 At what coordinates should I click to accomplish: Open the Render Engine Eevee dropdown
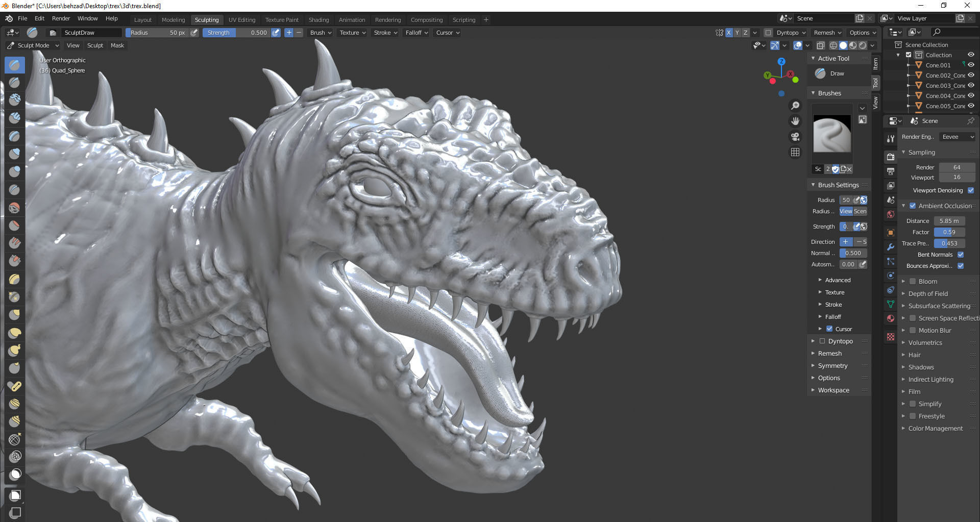tap(958, 137)
